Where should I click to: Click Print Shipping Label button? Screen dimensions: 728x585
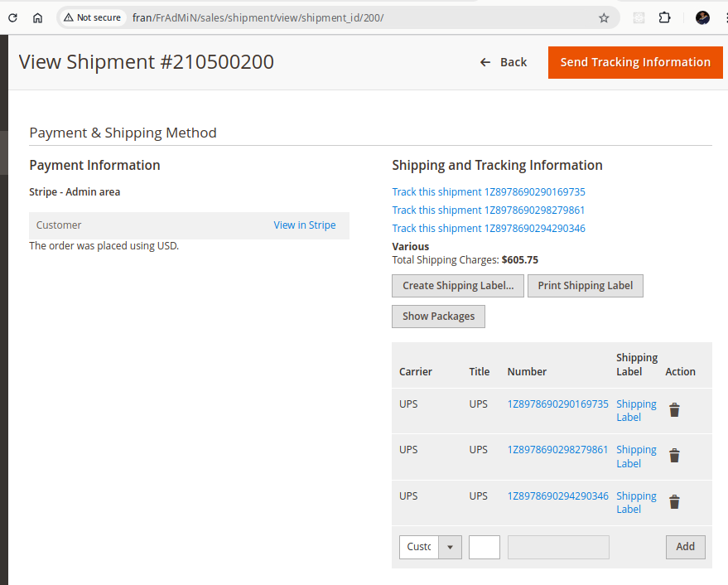(585, 286)
